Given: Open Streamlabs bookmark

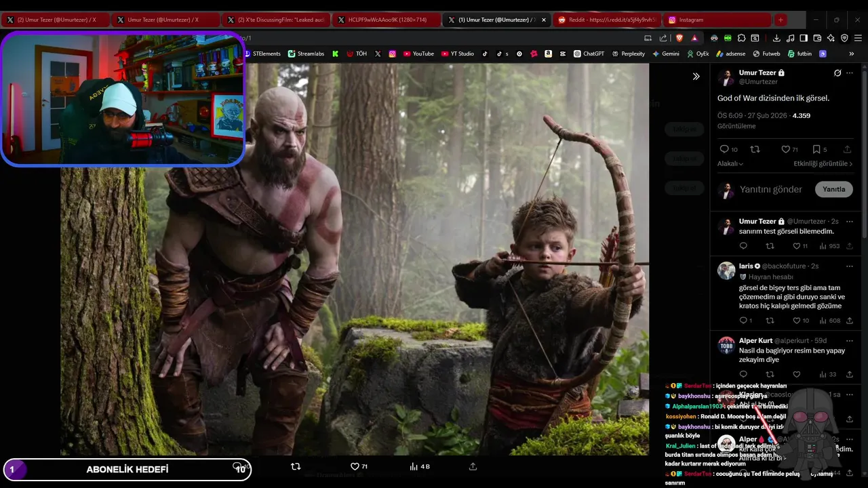Looking at the screenshot, I should 306,54.
